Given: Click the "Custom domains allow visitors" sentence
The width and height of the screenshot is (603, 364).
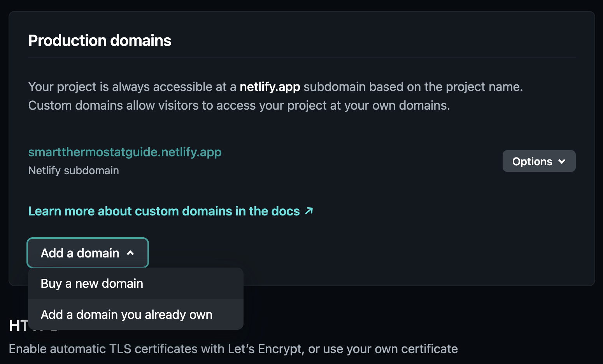Looking at the screenshot, I should 239,105.
